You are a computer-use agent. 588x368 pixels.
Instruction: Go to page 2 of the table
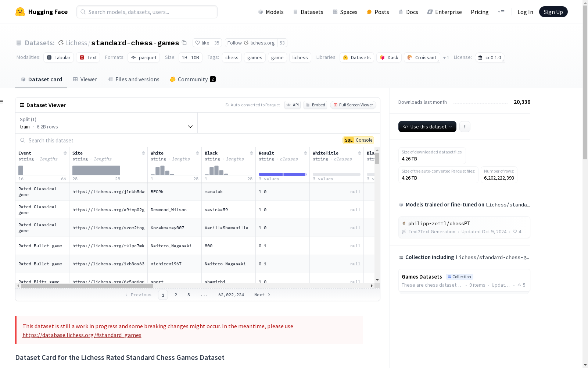coord(176,295)
